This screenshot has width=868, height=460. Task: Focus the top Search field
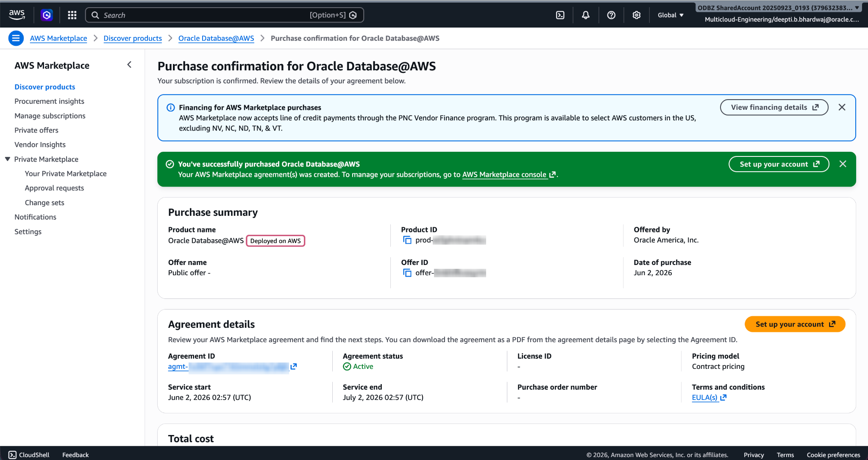pyautogui.click(x=225, y=15)
